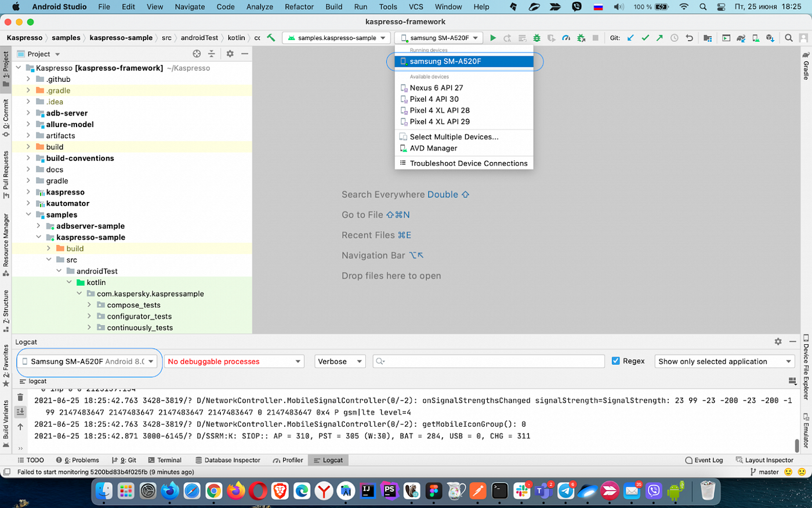
Task: Open the SDK Manager toolbar icon
Action: [770, 38]
